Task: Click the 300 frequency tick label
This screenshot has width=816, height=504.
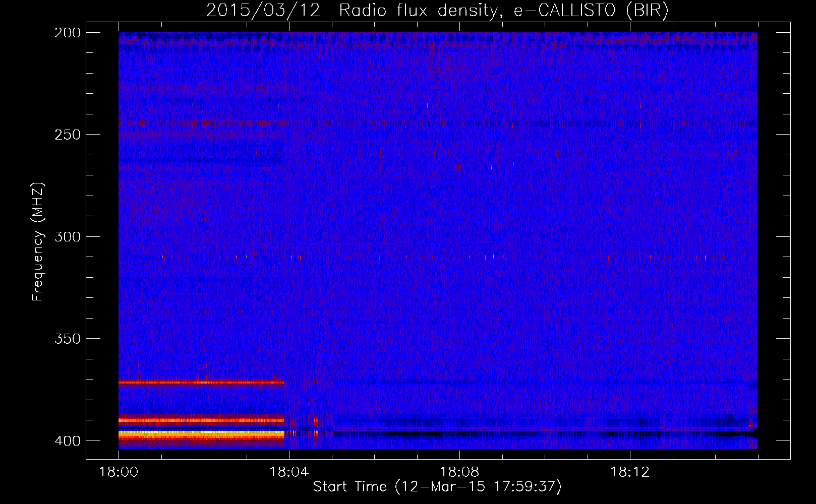Action: (x=68, y=236)
